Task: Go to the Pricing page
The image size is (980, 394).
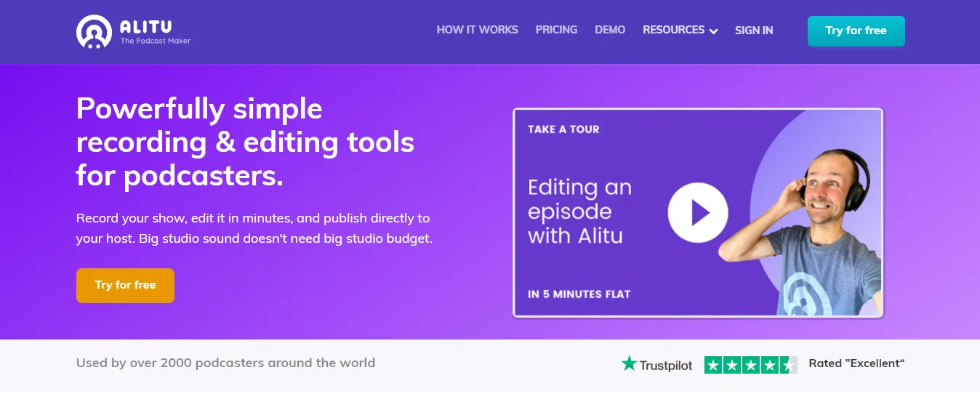Action: tap(556, 30)
